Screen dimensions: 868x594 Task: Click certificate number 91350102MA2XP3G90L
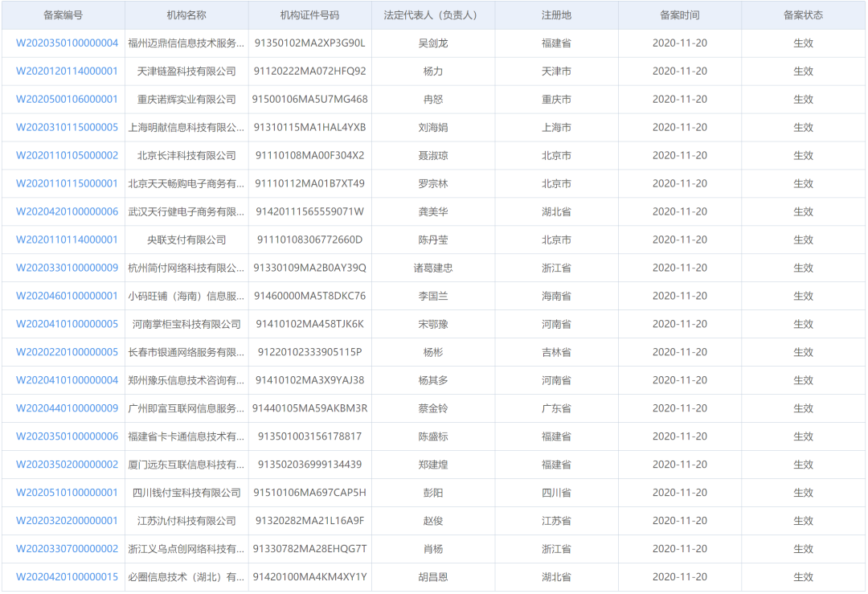[x=310, y=43]
